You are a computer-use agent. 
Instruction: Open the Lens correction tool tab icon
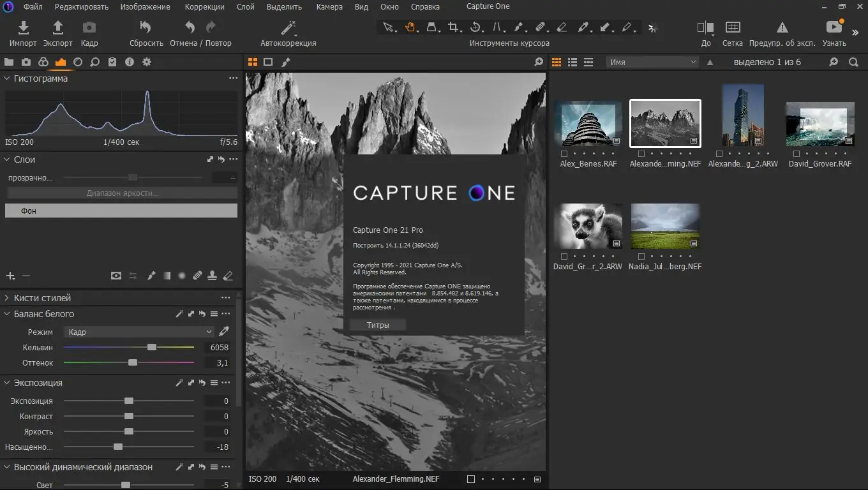77,62
